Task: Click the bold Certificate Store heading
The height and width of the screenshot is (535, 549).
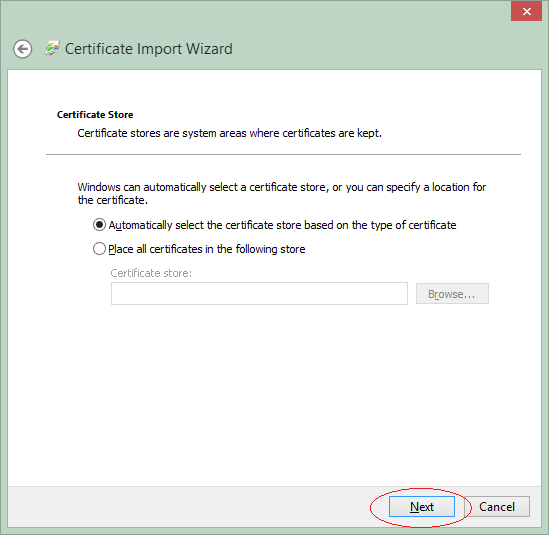Action: click(95, 114)
